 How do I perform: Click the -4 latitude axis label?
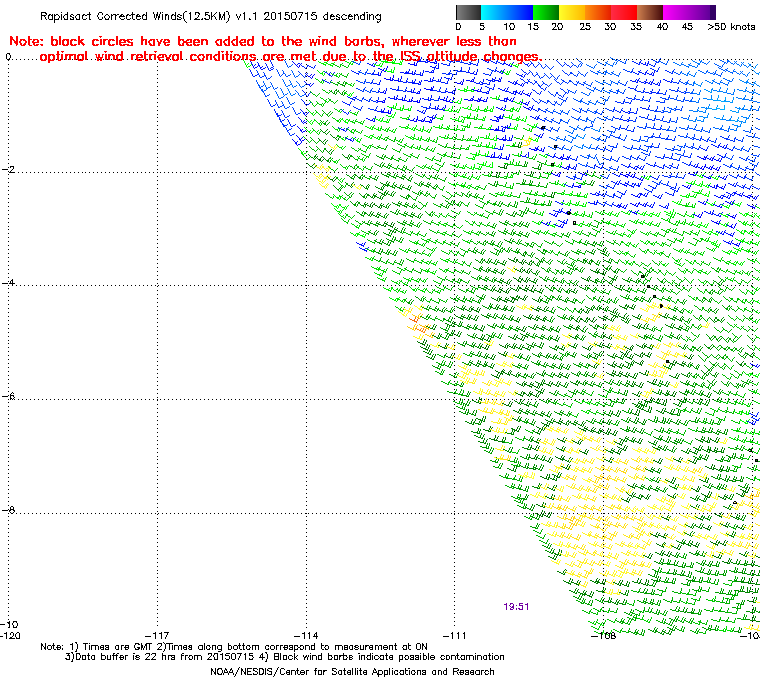(x=8, y=283)
